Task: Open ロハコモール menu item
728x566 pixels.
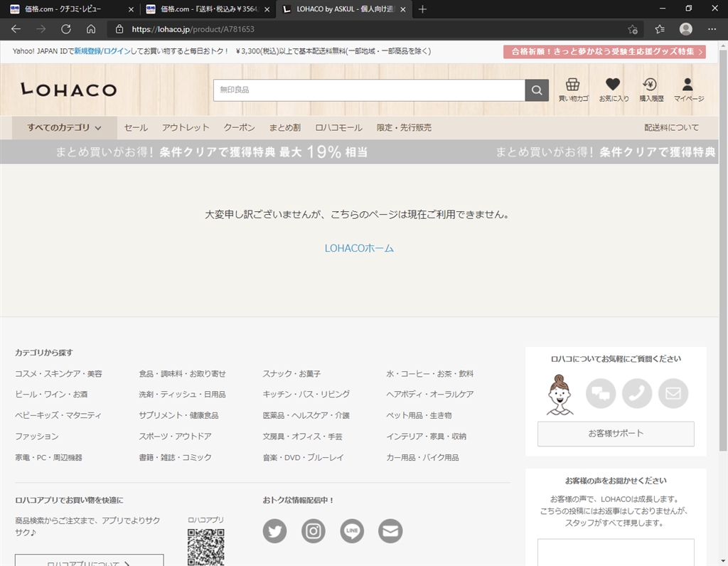Action: click(x=338, y=128)
